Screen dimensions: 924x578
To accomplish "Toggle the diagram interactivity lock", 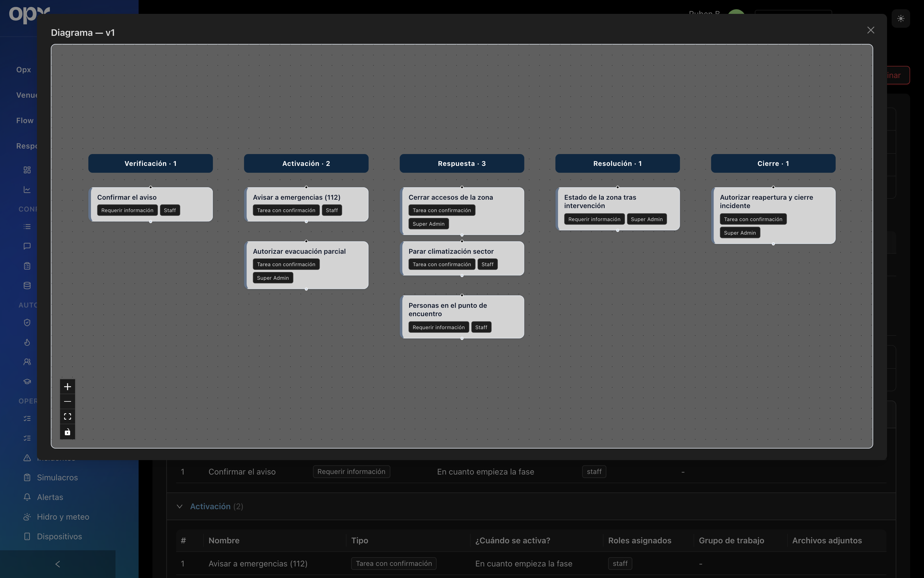I will pos(68,431).
